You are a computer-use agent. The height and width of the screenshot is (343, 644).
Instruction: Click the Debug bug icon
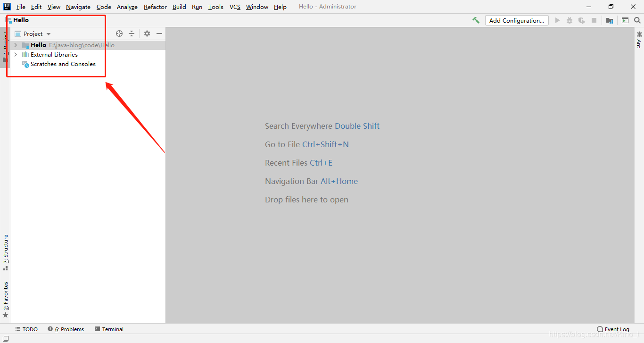pos(570,20)
